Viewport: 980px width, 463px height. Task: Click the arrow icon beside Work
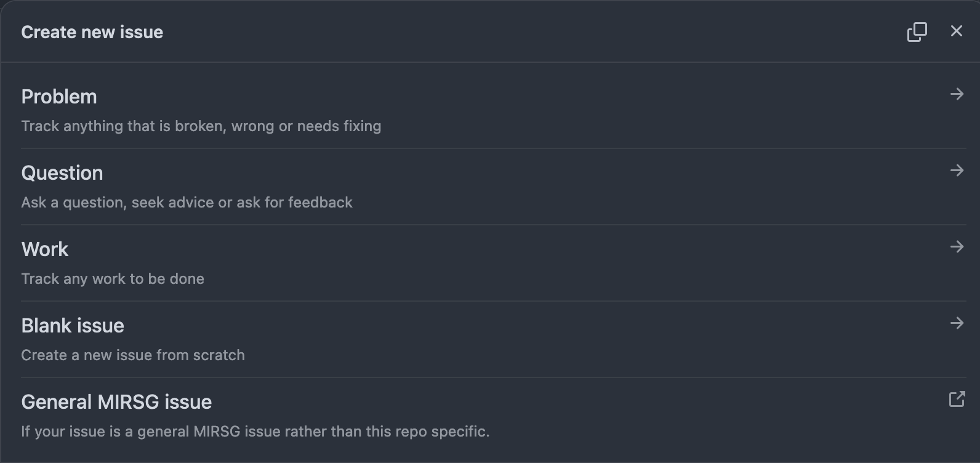click(957, 247)
